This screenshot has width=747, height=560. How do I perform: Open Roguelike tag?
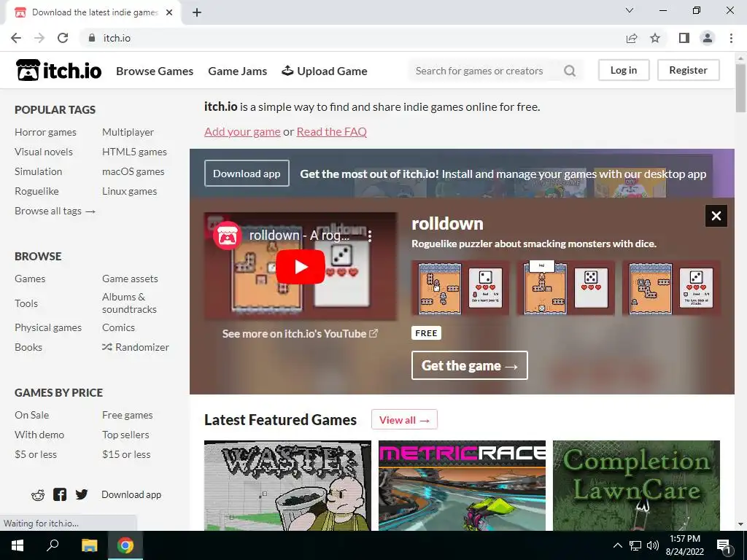(36, 191)
